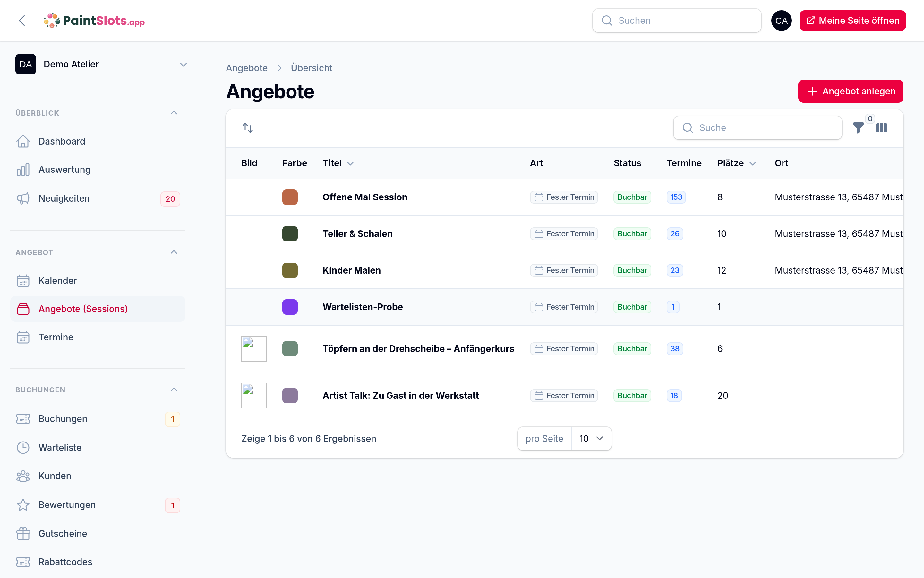Click the reorder records arrows icon

248,128
